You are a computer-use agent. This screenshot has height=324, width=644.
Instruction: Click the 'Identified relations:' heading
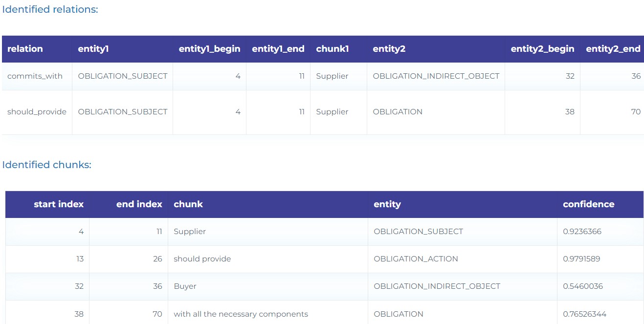50,9
